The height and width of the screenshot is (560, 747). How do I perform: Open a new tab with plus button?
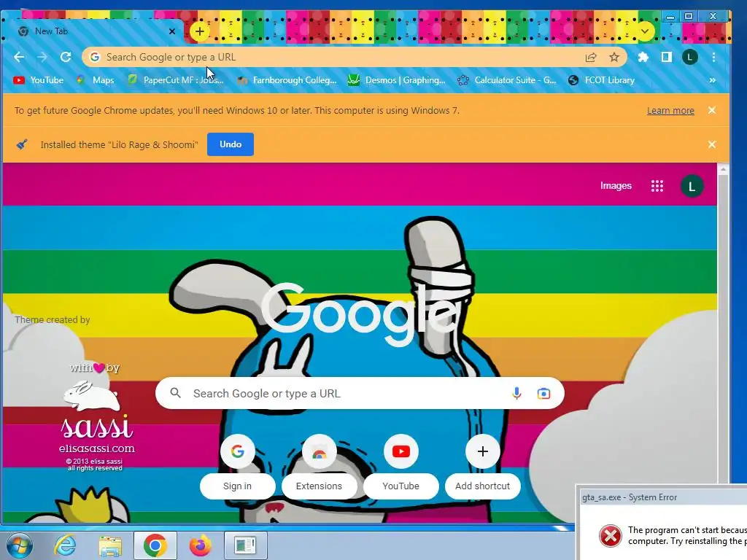[200, 32]
